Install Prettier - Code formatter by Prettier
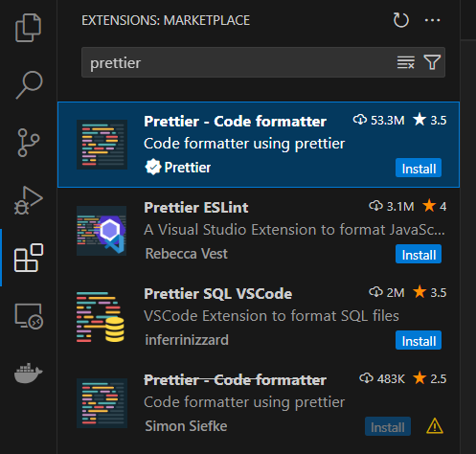Image resolution: width=476 pixels, height=454 pixels. coord(419,168)
